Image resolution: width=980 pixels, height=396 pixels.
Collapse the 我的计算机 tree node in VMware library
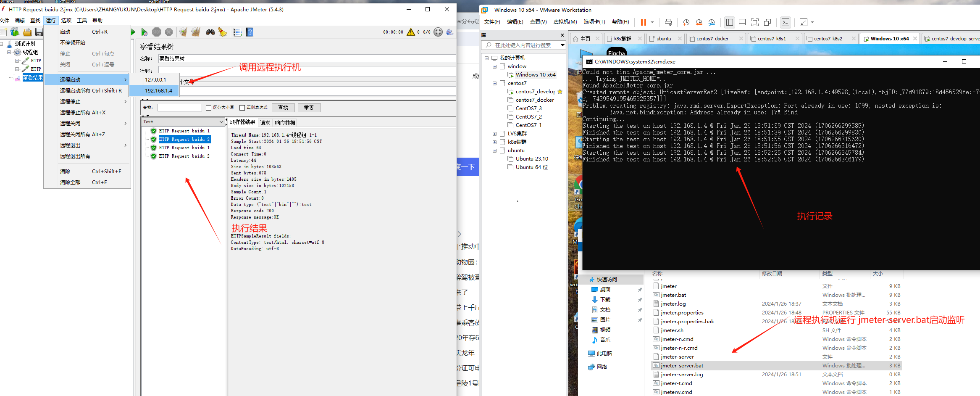click(x=487, y=58)
